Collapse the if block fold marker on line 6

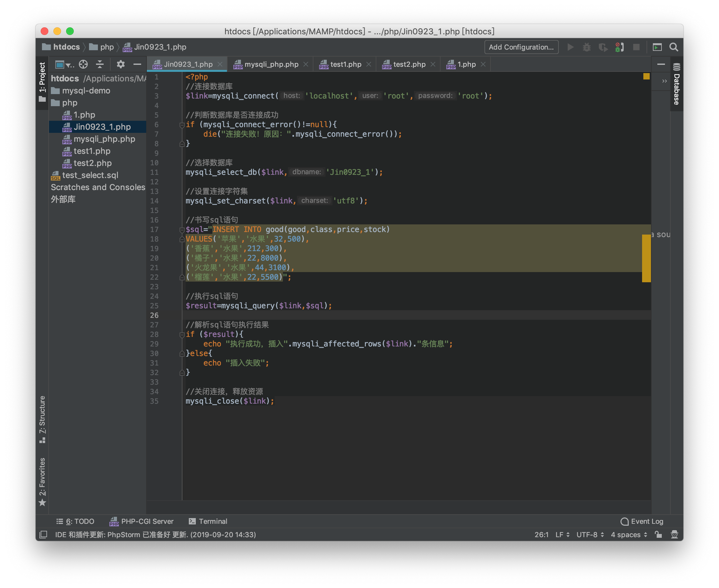tap(182, 125)
